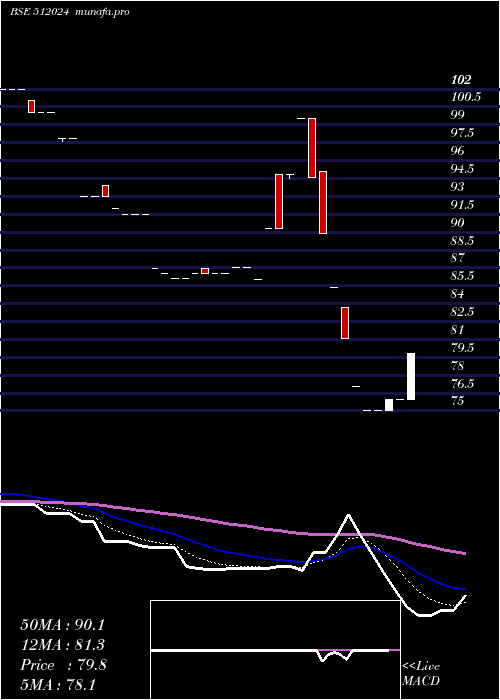Click the small white candle near 75

389,405
